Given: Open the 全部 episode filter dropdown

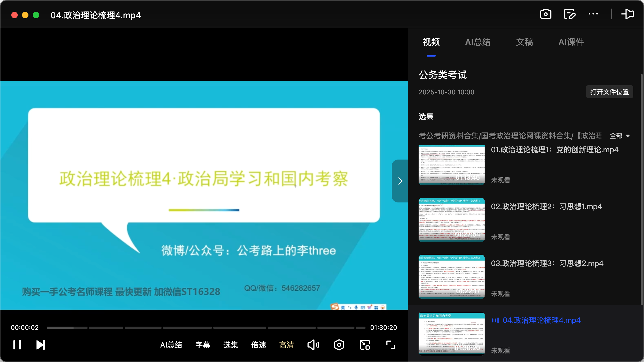Looking at the screenshot, I should [619, 136].
